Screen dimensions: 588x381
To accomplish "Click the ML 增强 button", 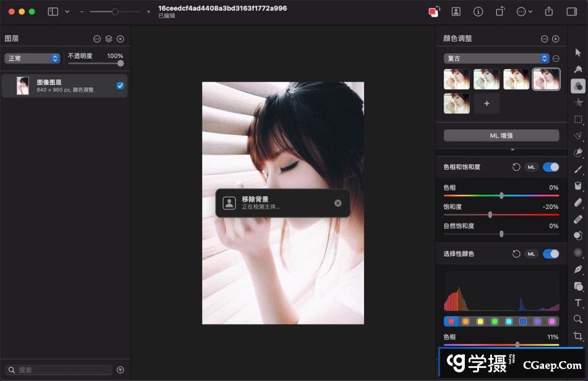I will pyautogui.click(x=501, y=135).
